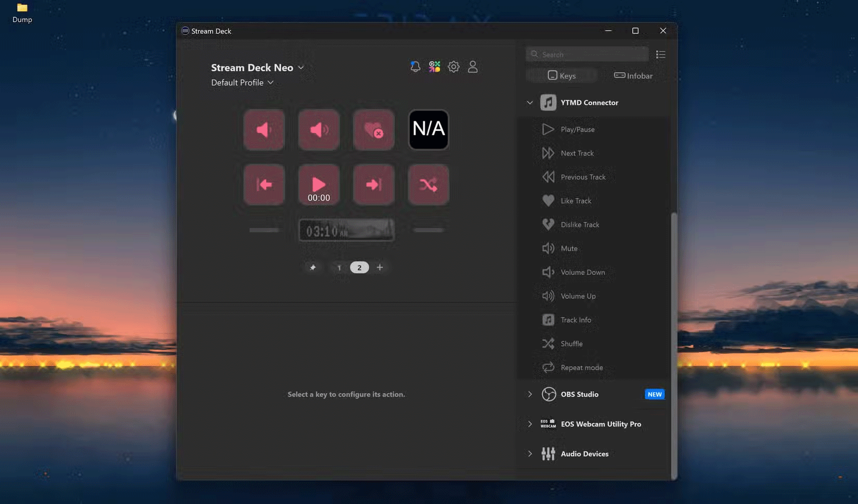Image resolution: width=858 pixels, height=504 pixels.
Task: Switch to the Infobar tab
Action: (x=632, y=75)
